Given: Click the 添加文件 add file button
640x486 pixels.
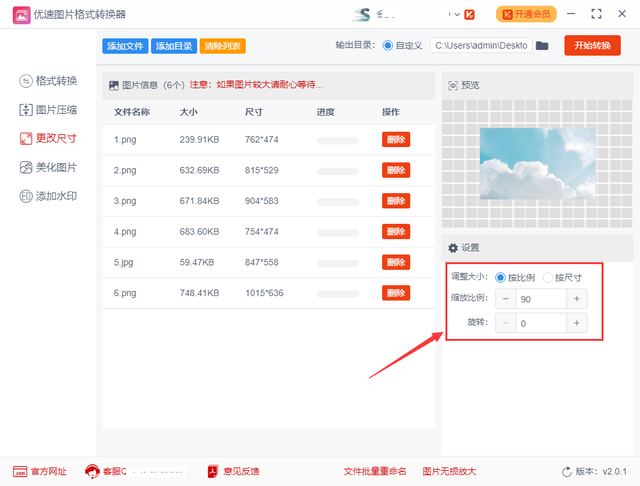Looking at the screenshot, I should [x=125, y=46].
